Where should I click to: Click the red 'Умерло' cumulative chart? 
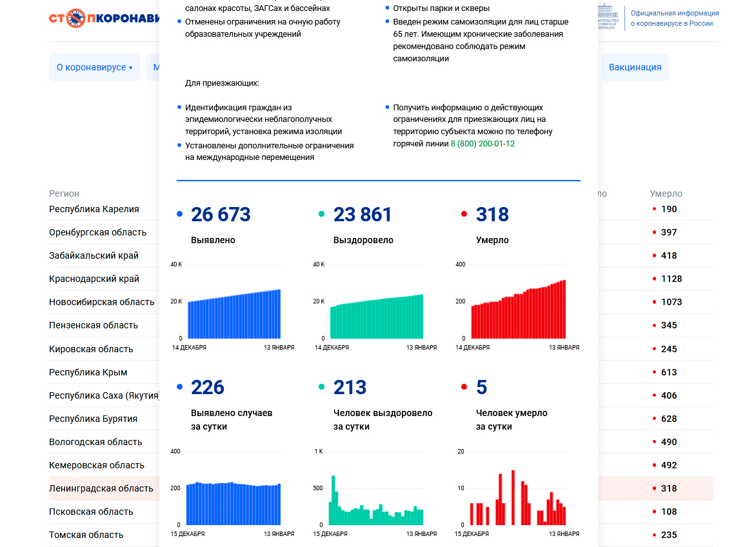click(519, 310)
